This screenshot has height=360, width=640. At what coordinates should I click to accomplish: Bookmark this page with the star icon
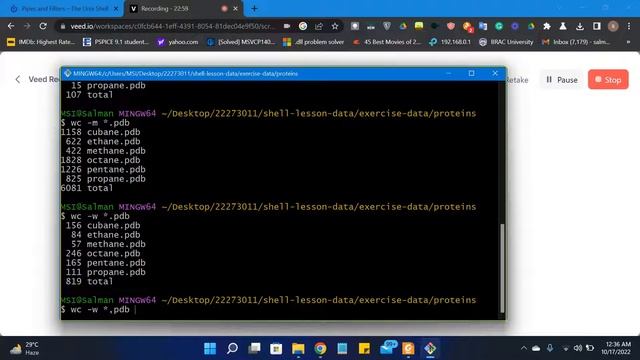335,26
